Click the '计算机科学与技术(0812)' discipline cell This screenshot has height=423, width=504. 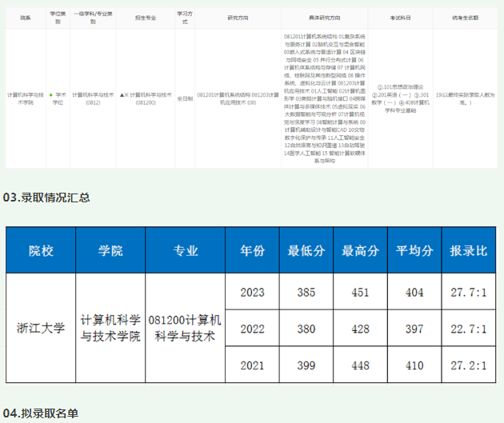[93, 98]
